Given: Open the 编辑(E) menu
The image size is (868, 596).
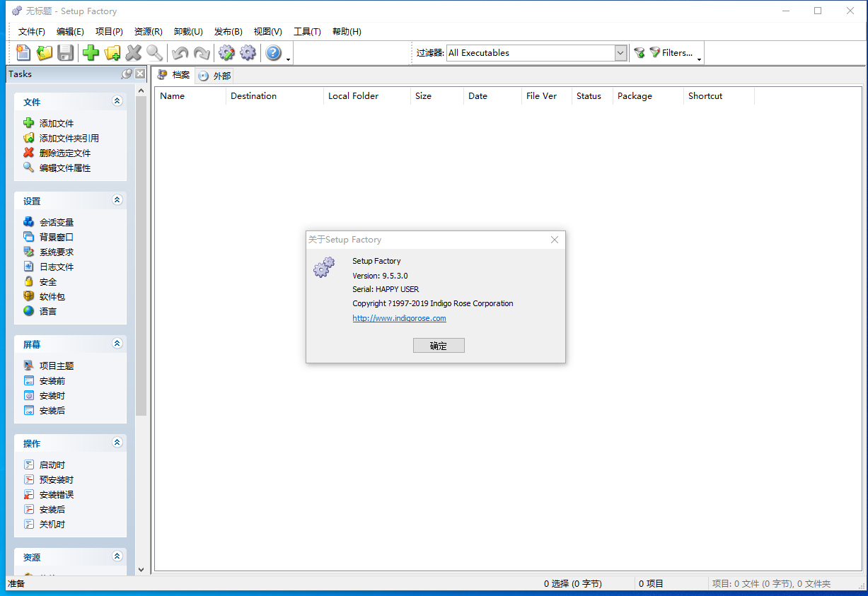Looking at the screenshot, I should point(70,32).
